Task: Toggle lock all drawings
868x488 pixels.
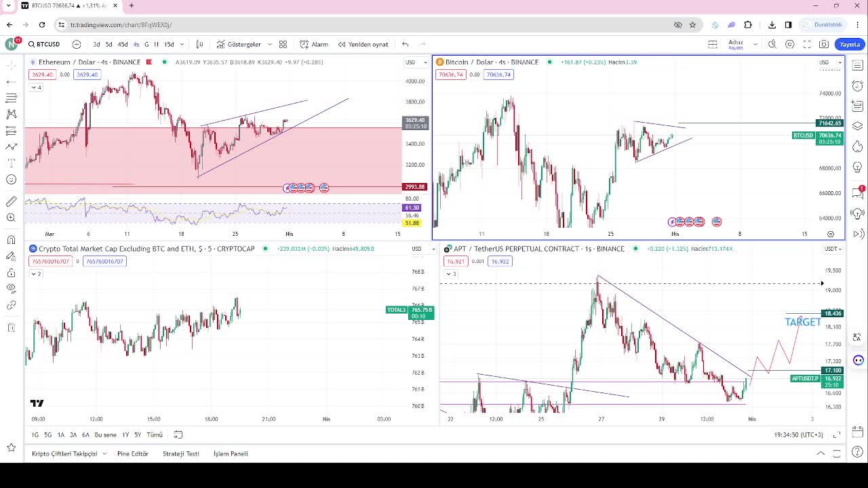Action: click(11, 272)
